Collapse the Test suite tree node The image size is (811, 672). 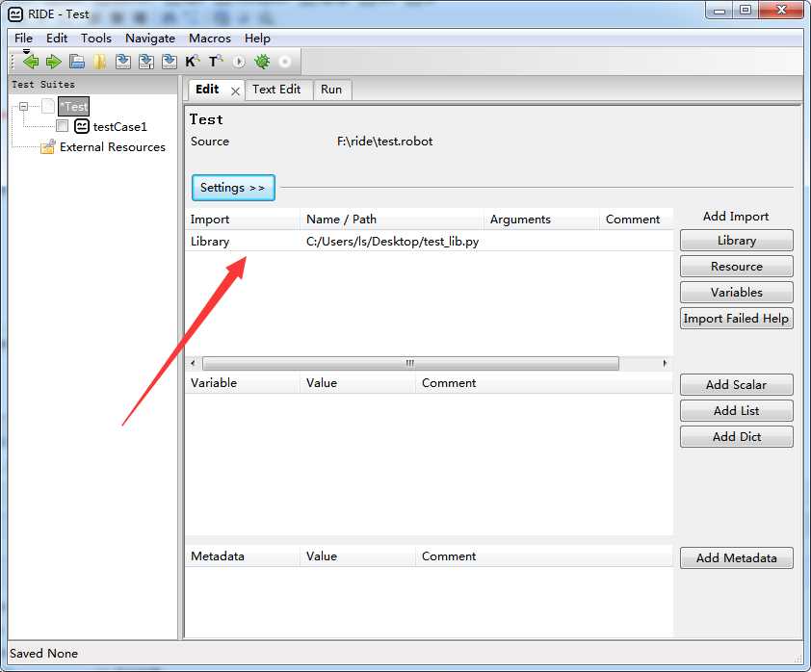23,107
